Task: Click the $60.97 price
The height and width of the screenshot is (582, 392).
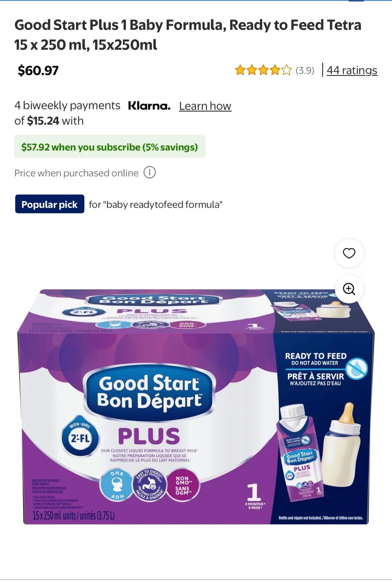Action: pos(38,71)
